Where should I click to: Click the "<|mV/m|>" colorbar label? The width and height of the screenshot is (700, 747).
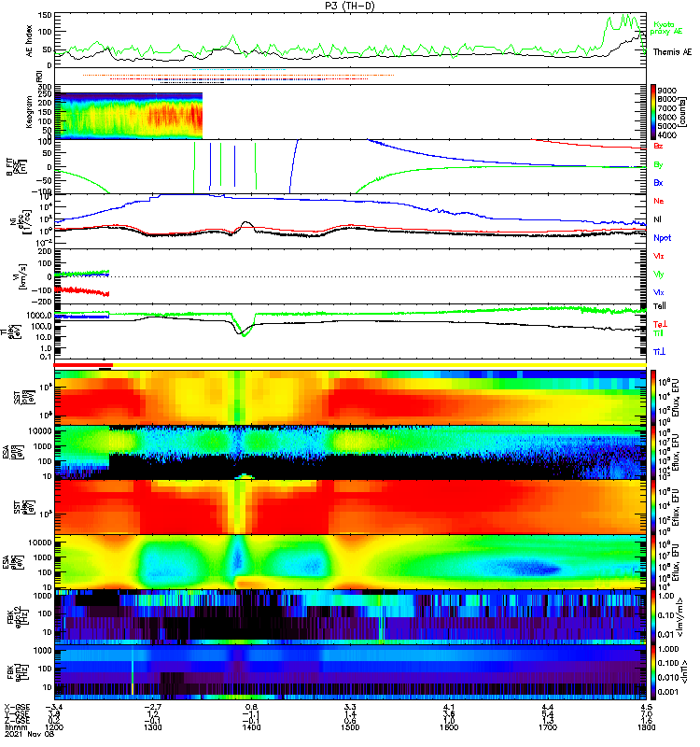point(682,617)
